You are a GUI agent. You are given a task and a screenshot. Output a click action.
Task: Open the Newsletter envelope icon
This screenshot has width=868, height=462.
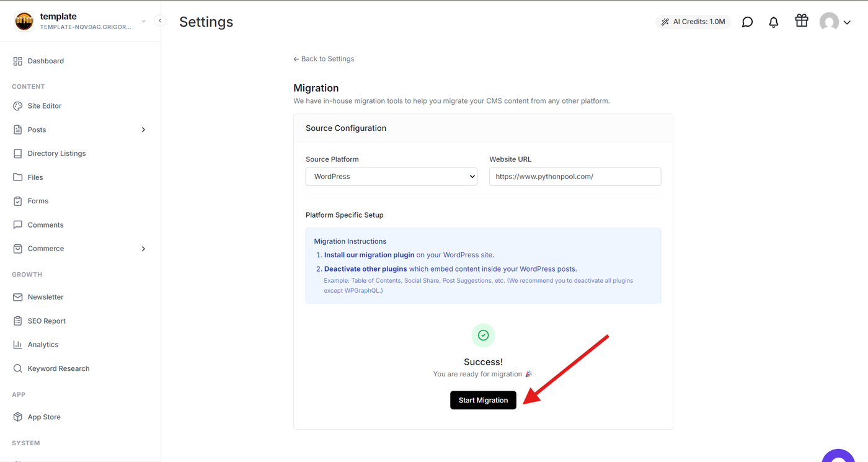pyautogui.click(x=17, y=297)
